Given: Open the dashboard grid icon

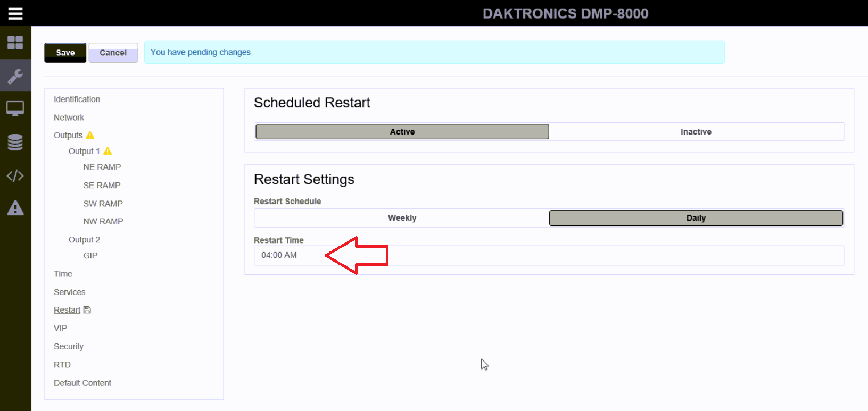Looking at the screenshot, I should tap(15, 43).
